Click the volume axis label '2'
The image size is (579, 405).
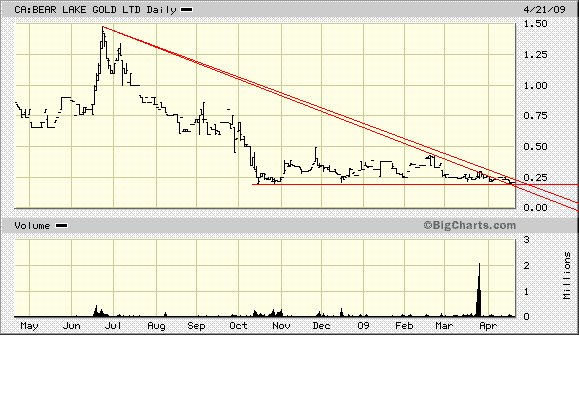click(x=527, y=265)
